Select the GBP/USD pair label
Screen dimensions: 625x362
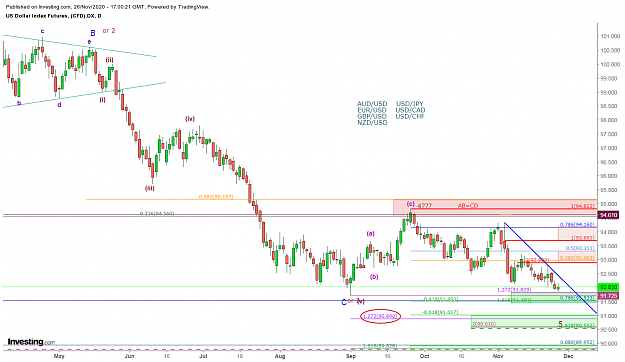(x=372, y=116)
